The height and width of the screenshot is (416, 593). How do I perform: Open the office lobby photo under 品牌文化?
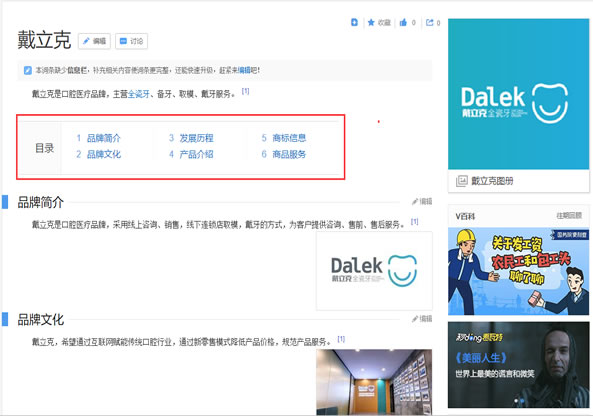pyautogui.click(x=374, y=382)
